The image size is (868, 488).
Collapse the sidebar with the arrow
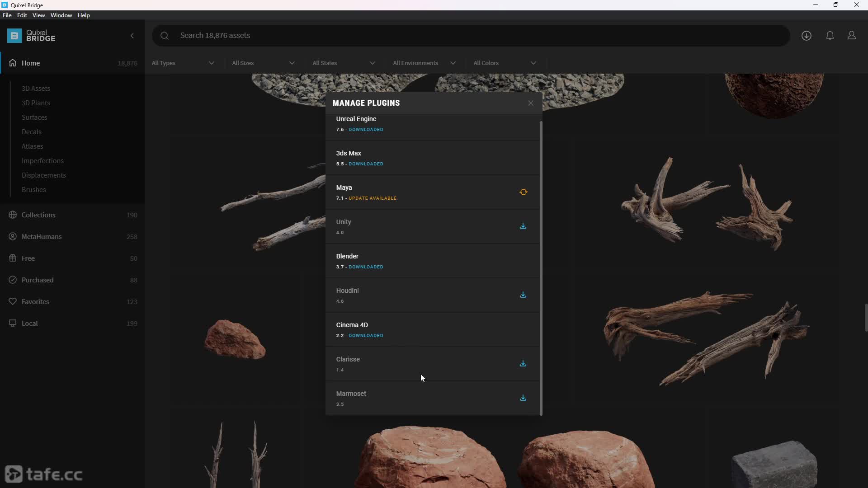[x=132, y=36]
